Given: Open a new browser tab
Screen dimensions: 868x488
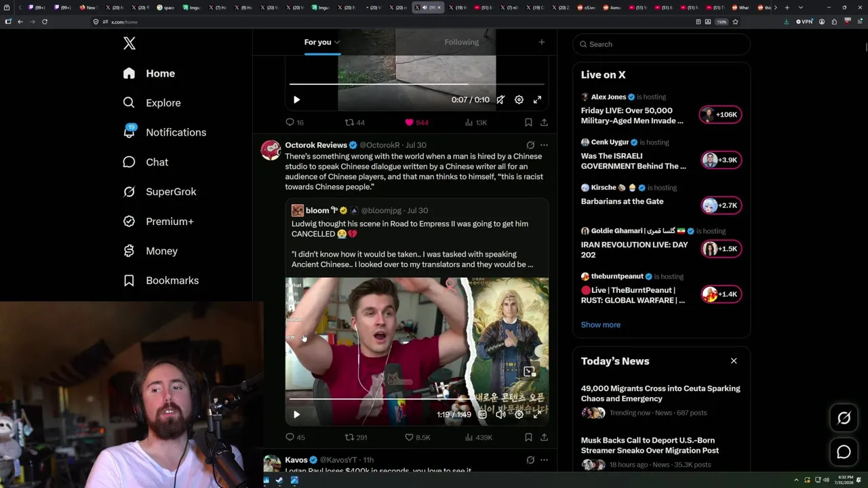Looking at the screenshot, I should pyautogui.click(x=787, y=7).
